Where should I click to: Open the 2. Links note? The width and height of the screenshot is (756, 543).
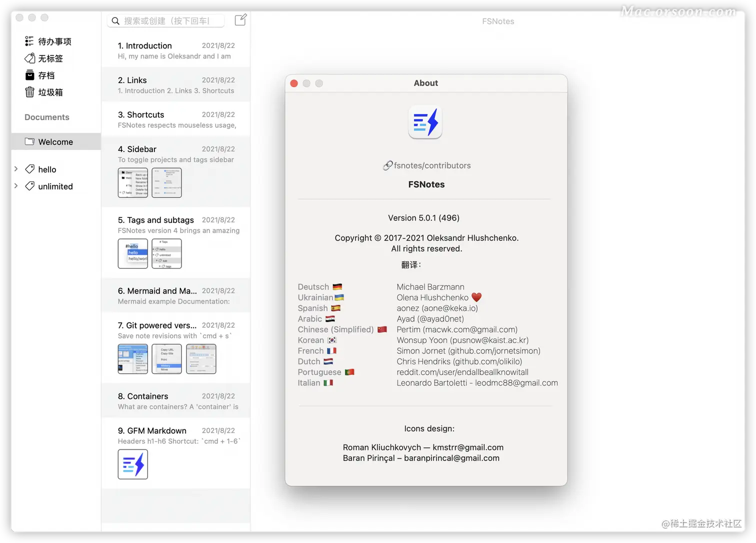pos(176,84)
